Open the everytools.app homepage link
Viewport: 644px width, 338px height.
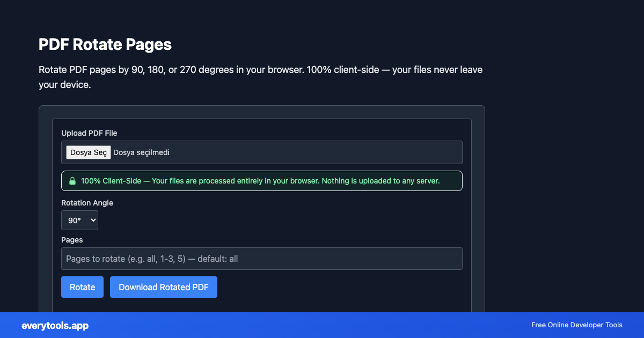[55, 325]
